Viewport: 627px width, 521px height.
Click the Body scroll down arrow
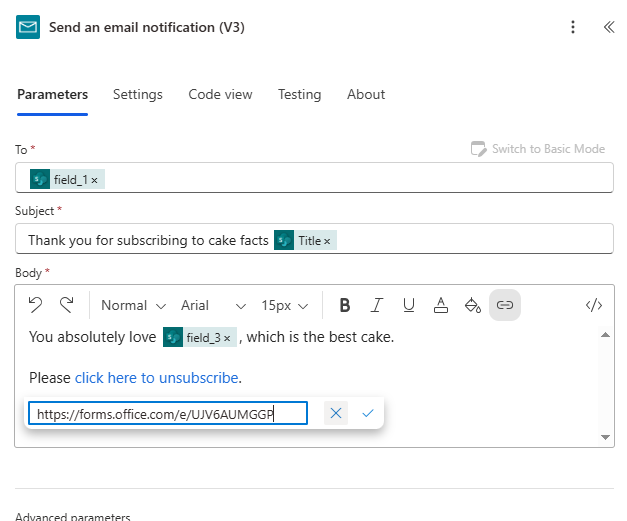(x=605, y=437)
